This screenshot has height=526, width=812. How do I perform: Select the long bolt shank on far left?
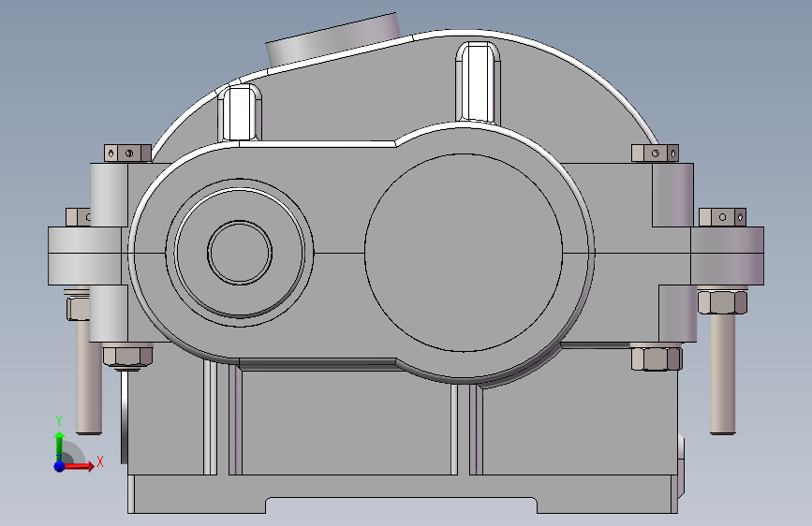pos(89,377)
